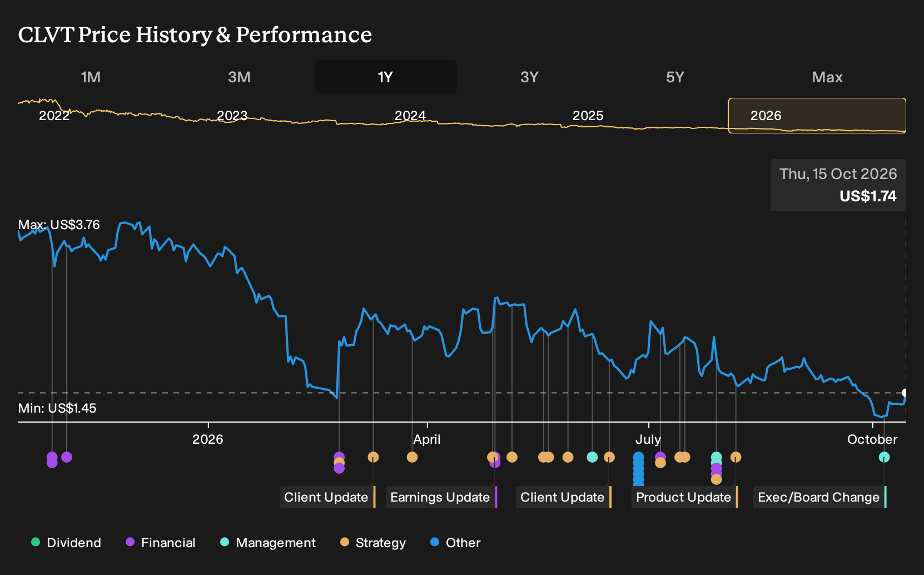924x575 pixels.
Task: Click the white current price point marker
Action: click(905, 393)
